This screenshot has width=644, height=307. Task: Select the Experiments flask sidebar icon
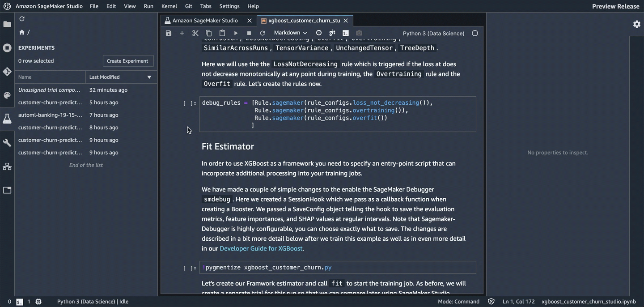(x=7, y=119)
